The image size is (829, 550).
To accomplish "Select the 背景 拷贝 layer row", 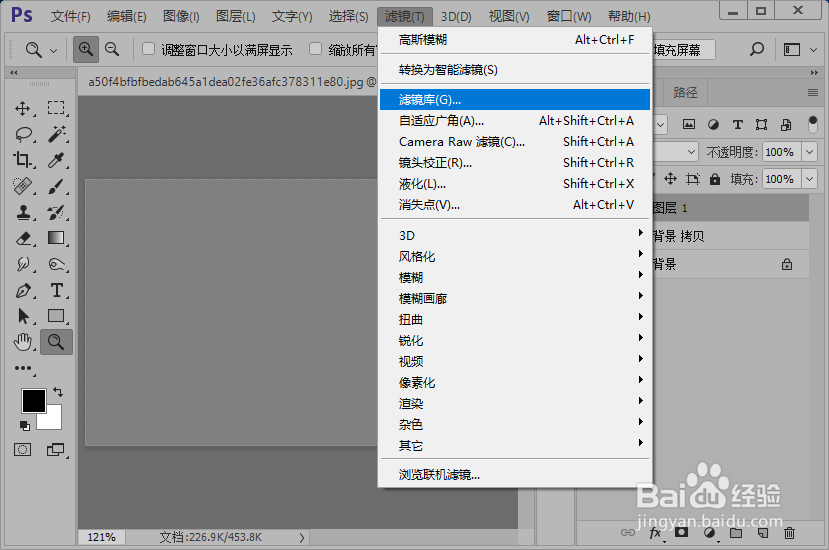I will [730, 236].
